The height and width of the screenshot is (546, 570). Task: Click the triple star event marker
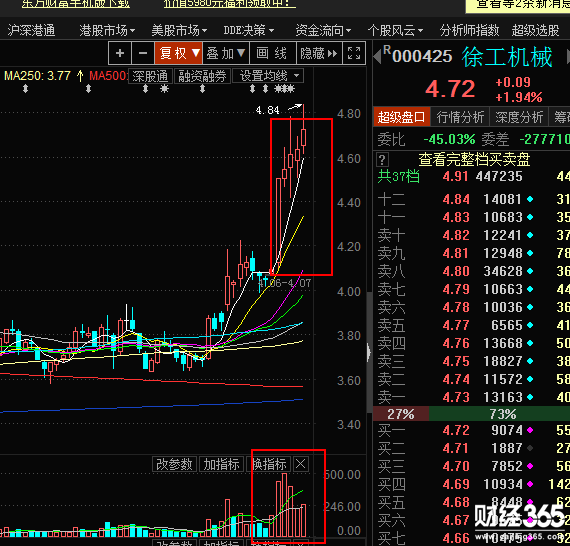coord(284,89)
